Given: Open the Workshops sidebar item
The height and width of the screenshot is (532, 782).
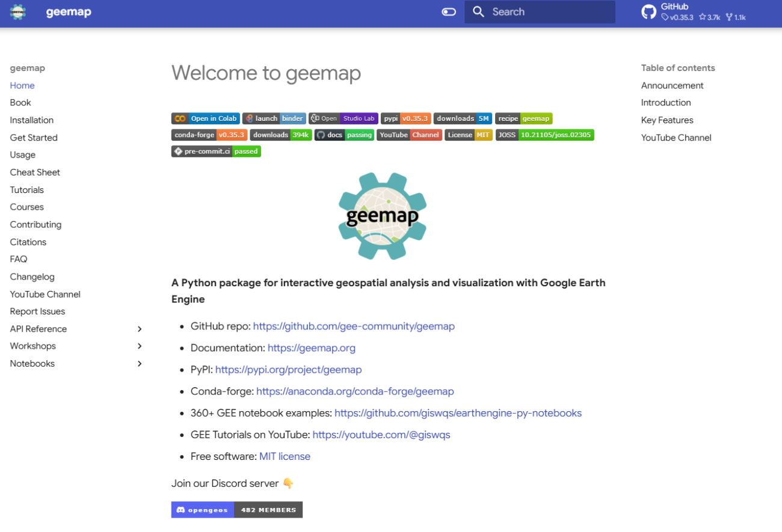Looking at the screenshot, I should (33, 346).
